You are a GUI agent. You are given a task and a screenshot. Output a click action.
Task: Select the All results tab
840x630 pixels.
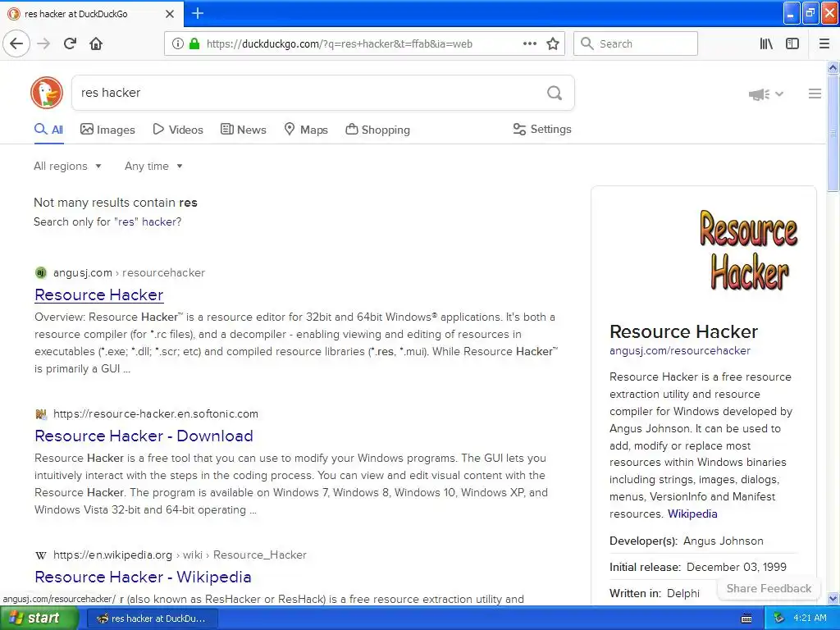[48, 130]
